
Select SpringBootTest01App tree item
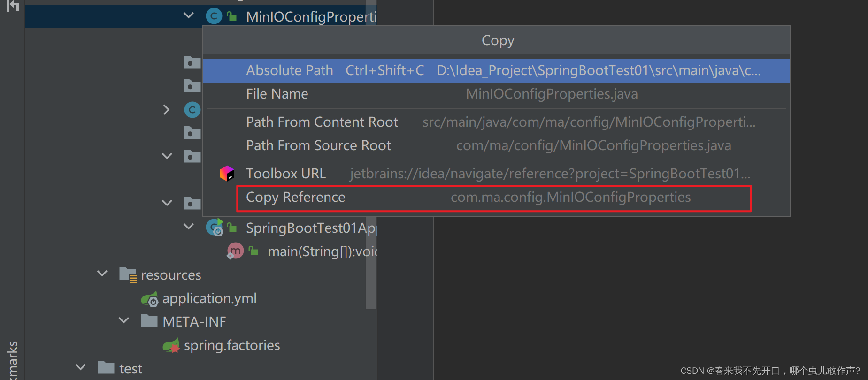click(x=311, y=228)
